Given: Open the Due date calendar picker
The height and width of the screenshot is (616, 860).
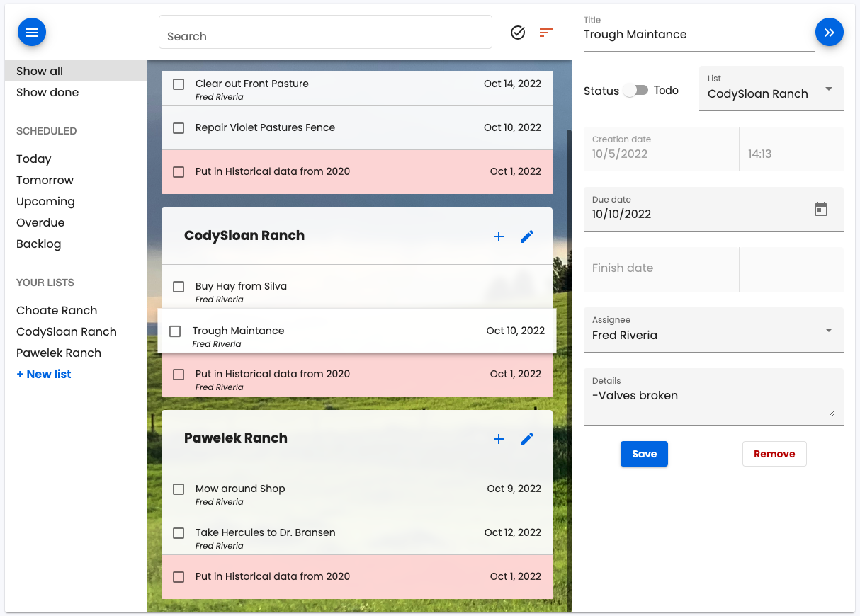Looking at the screenshot, I should 820,209.
